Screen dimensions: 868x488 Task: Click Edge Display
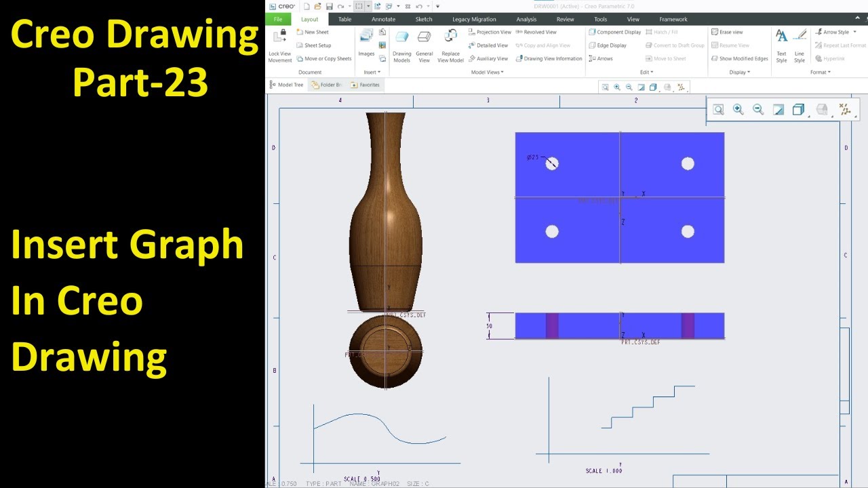pos(608,45)
